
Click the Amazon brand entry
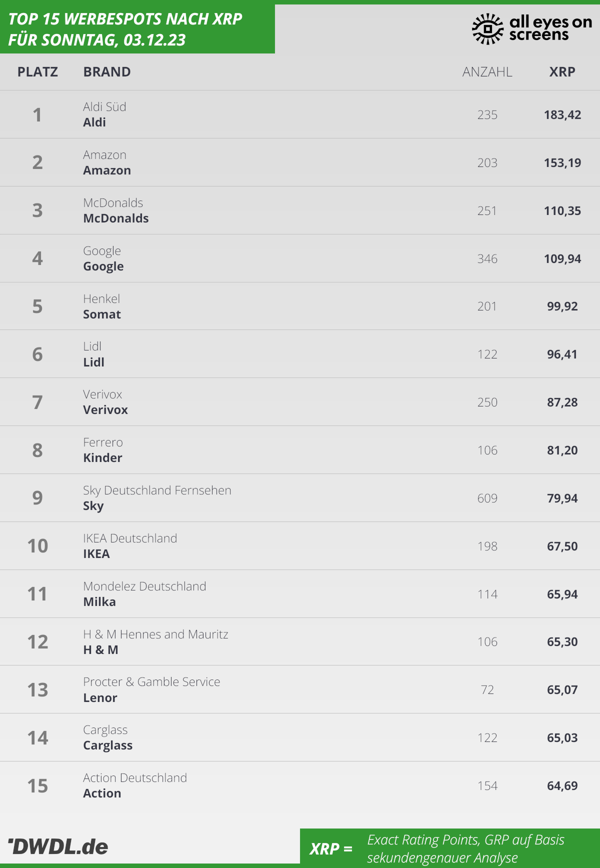click(x=107, y=162)
